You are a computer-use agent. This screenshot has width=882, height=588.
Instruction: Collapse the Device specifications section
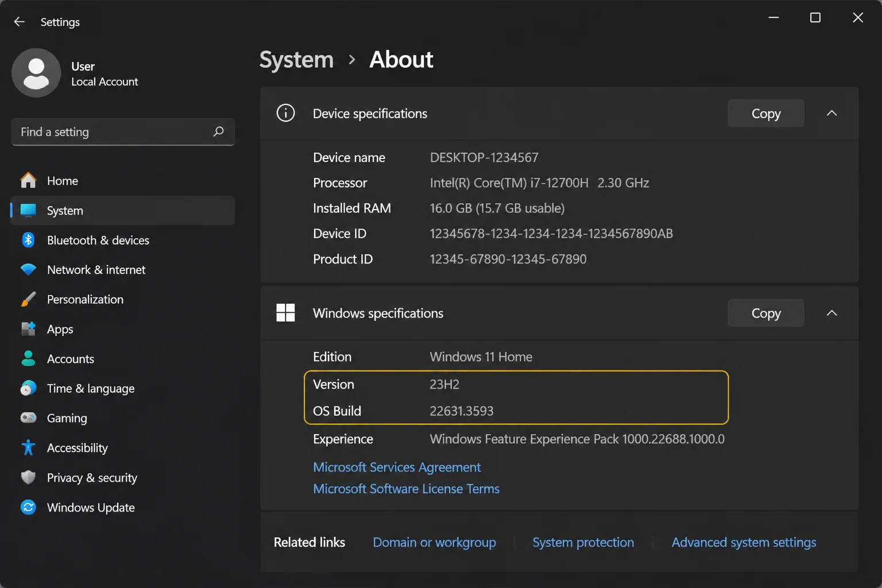pyautogui.click(x=831, y=113)
